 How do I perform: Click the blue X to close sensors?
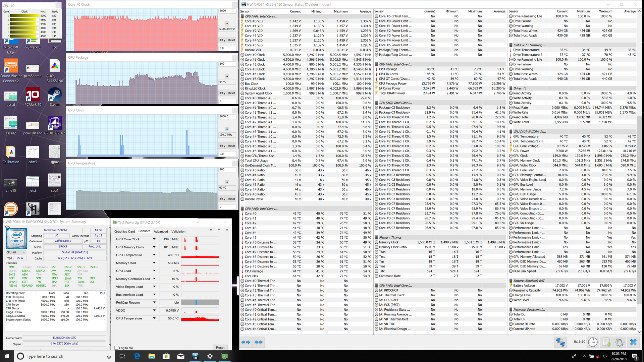point(633,342)
